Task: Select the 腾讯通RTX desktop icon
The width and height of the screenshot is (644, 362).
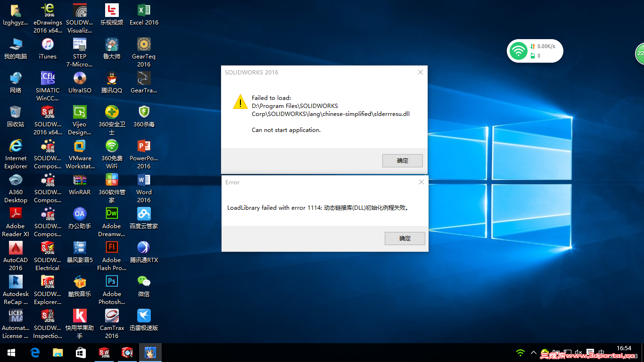Action: click(144, 252)
